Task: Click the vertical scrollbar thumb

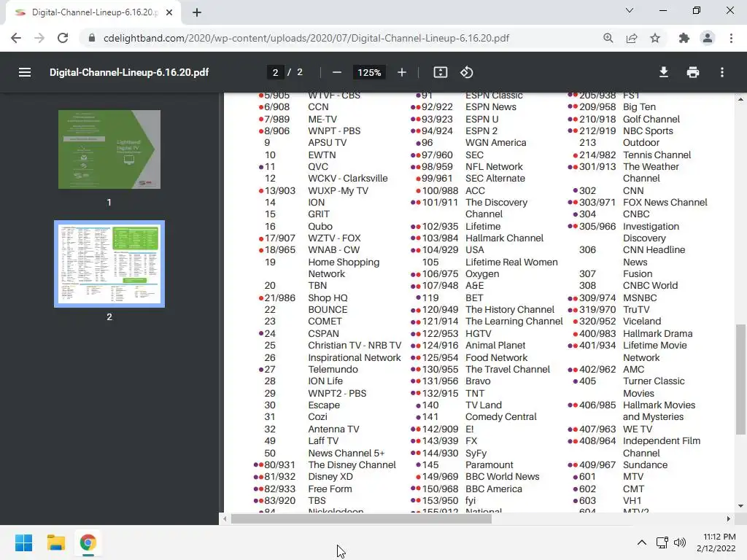Action: 740,379
